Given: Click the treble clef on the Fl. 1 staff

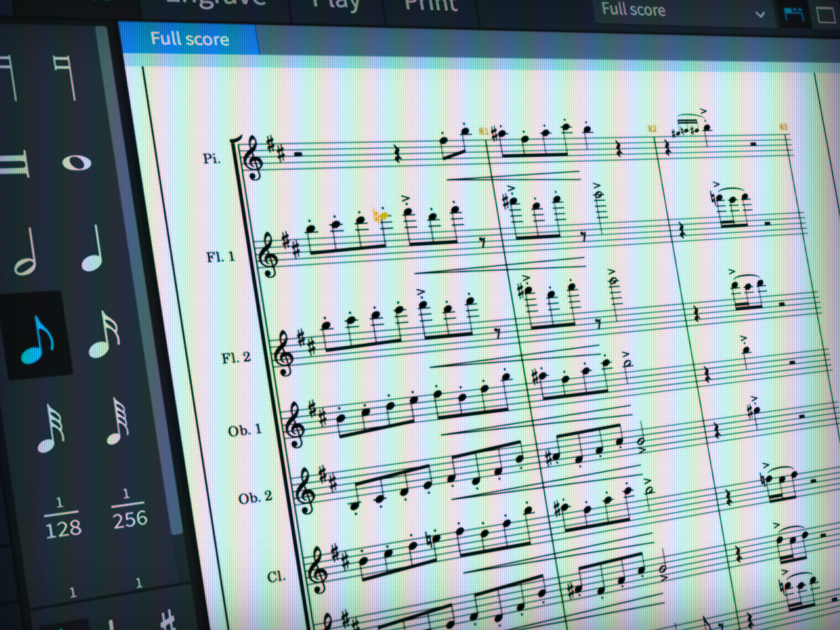Looking at the screenshot, I should click(x=269, y=255).
